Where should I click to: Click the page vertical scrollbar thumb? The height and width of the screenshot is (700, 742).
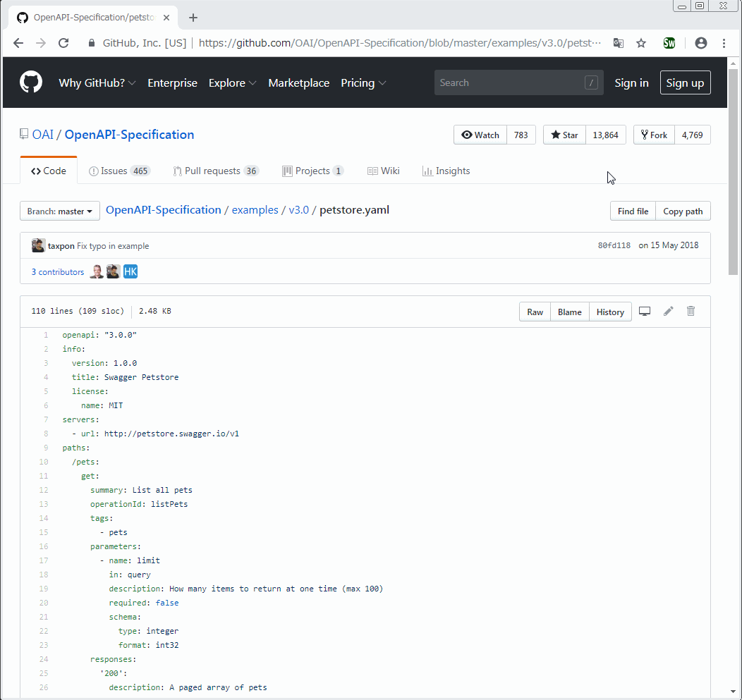pos(733,171)
